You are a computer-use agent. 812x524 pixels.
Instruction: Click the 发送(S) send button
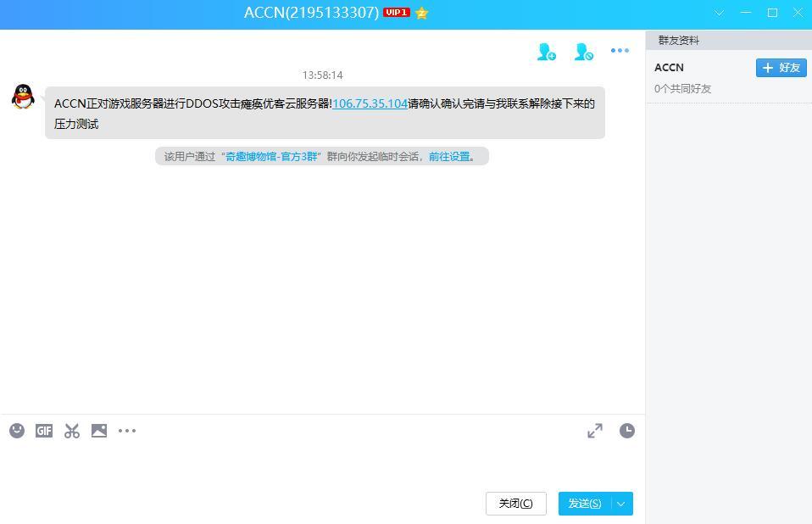(585, 504)
